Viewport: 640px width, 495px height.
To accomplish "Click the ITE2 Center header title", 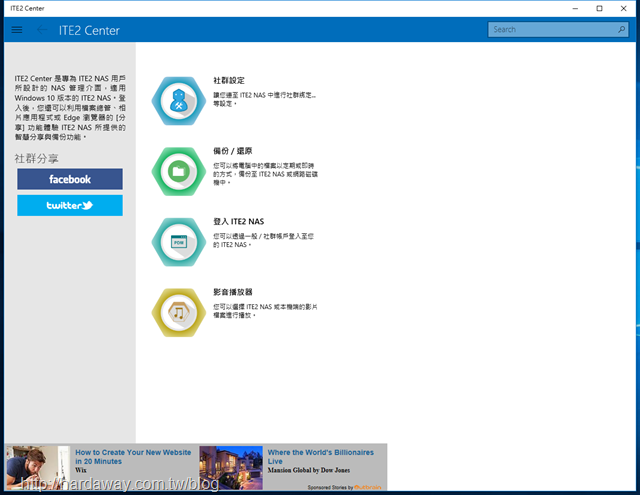I will (x=89, y=30).
